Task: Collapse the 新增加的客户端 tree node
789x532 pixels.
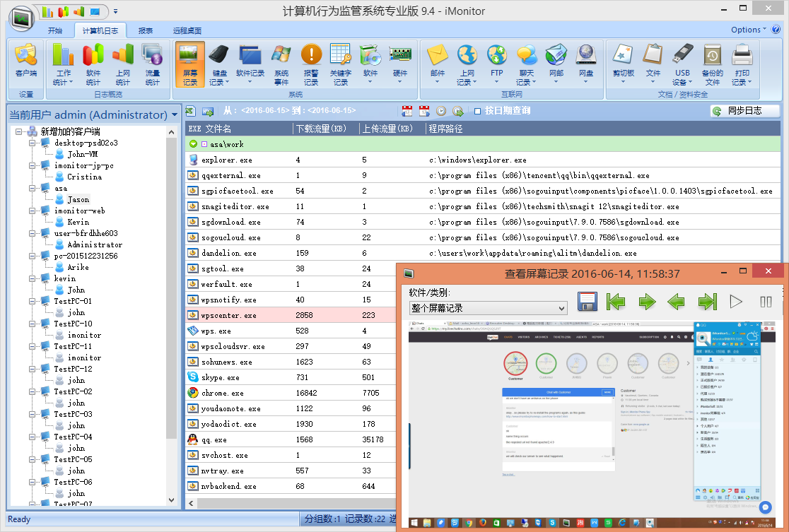Action: tap(18, 131)
